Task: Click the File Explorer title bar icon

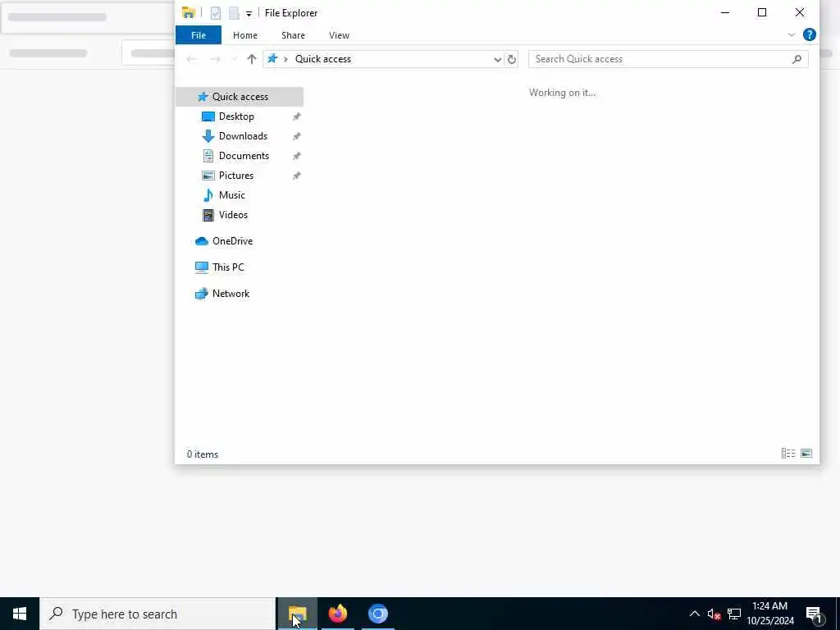Action: coord(188,13)
